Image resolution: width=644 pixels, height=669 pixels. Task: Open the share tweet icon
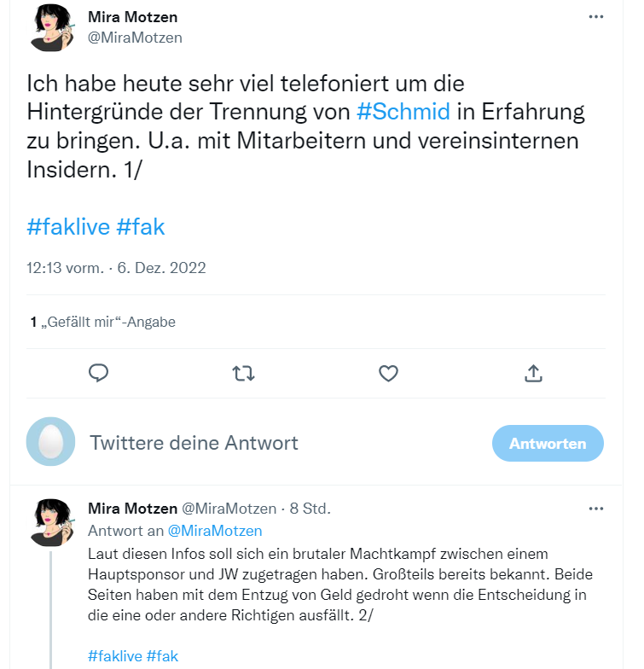coord(533,373)
